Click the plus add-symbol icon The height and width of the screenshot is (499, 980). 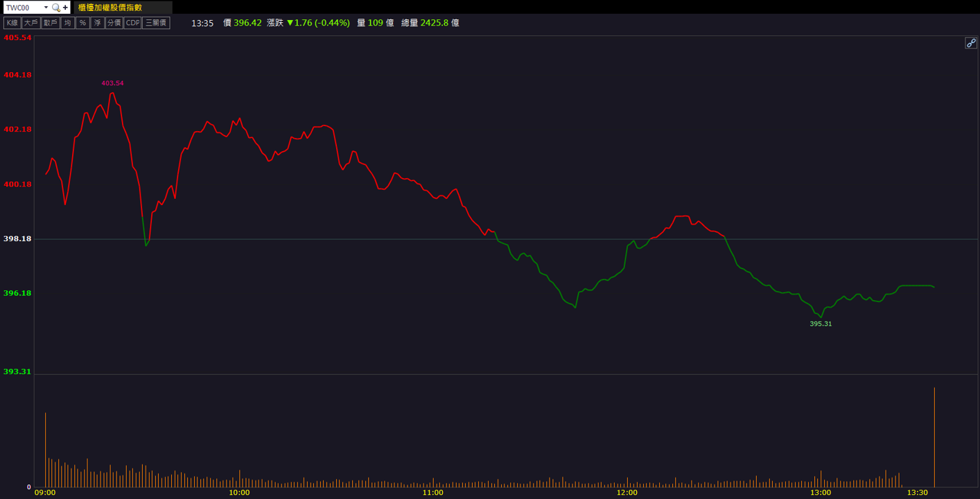click(65, 8)
